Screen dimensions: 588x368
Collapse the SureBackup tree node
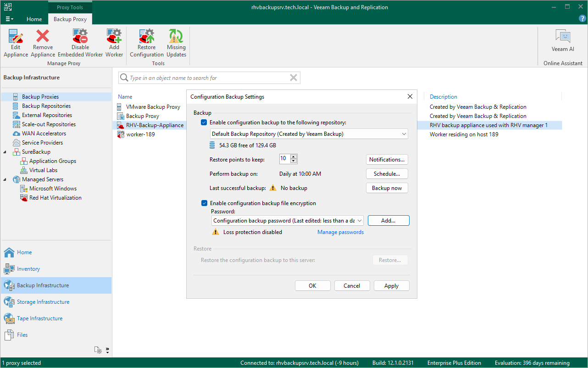click(x=5, y=152)
